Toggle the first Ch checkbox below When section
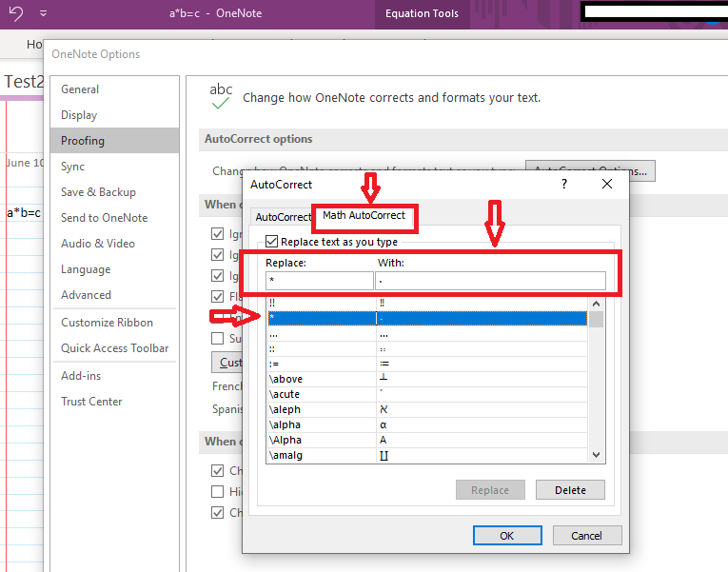 [x=217, y=470]
